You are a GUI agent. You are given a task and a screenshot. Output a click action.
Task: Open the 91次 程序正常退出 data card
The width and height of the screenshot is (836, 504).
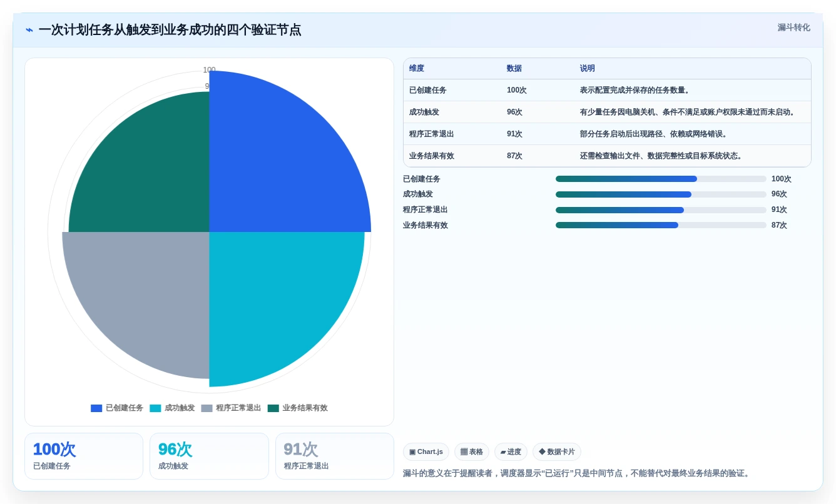(335, 456)
